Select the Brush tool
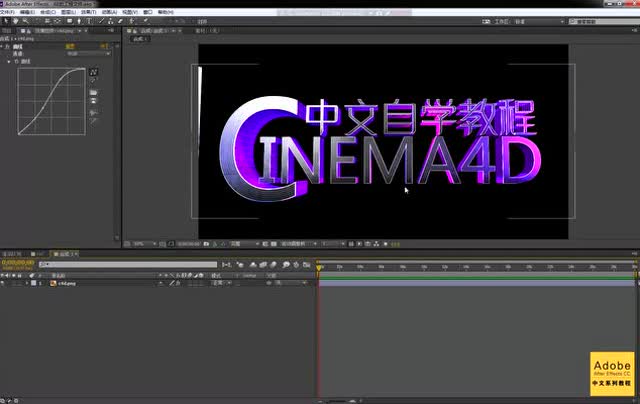 tap(101, 21)
